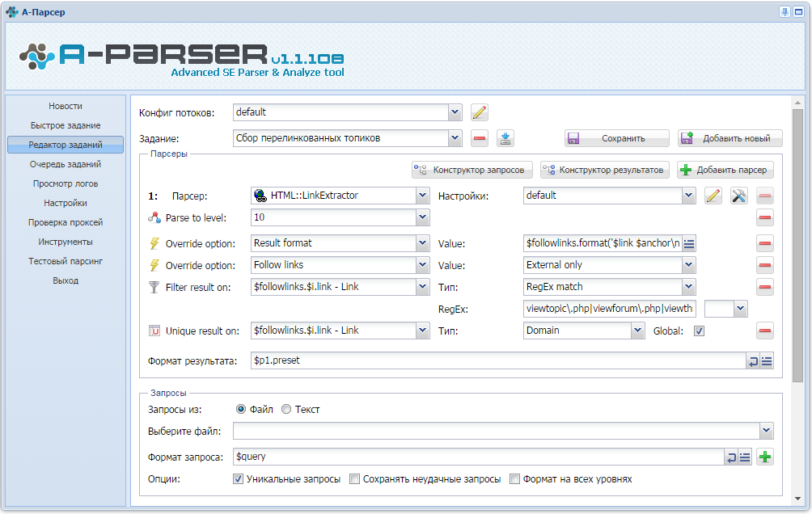The width and height of the screenshot is (812, 514).
Task: Click wrap icon in Формат результата field
Action: coord(753,361)
